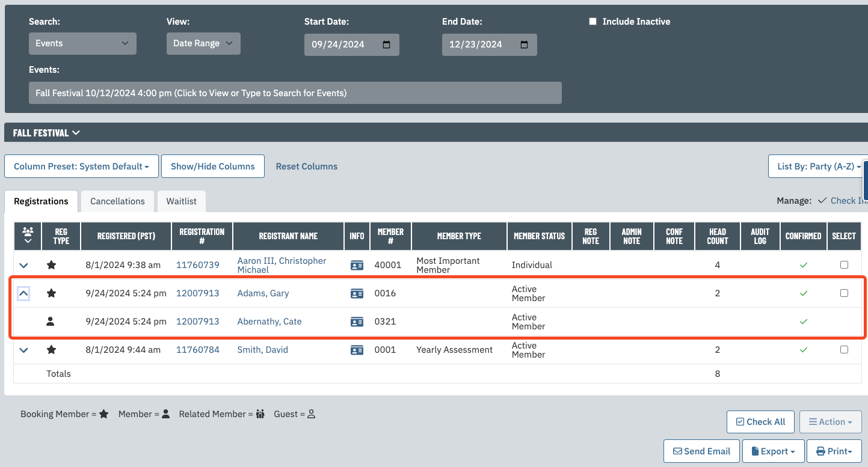868x467 pixels.
Task: Click confirmed checkmark for Adams, Gary
Action: click(804, 293)
